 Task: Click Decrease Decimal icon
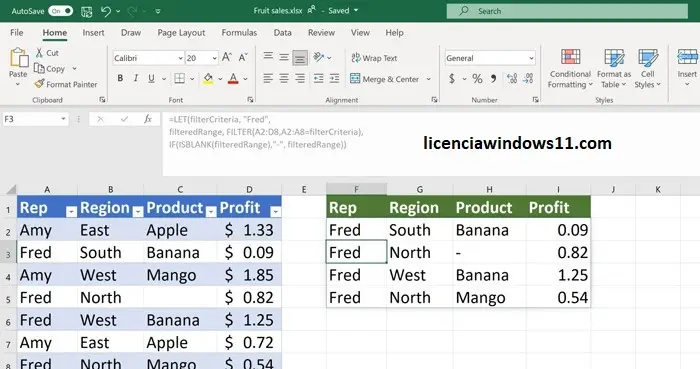529,79
